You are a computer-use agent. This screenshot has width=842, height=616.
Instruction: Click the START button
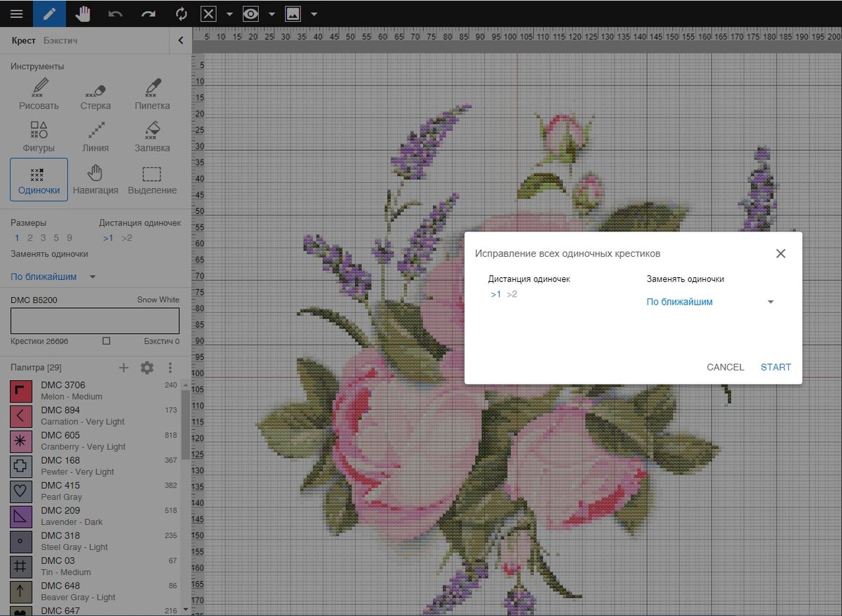click(x=775, y=367)
